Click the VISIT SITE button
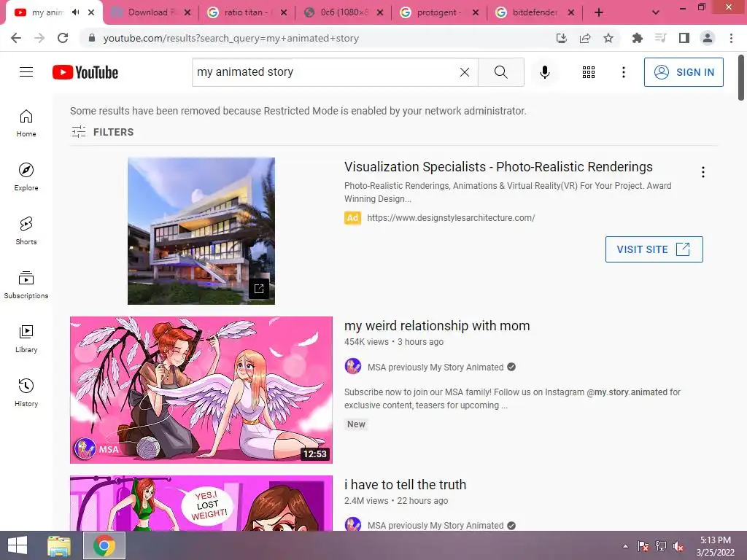747x560 pixels. click(654, 249)
